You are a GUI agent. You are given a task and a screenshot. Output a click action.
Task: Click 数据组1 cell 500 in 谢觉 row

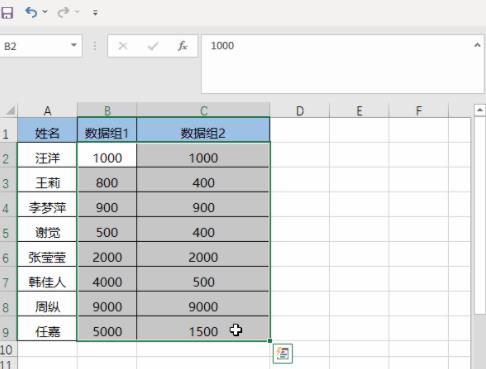coord(107,229)
